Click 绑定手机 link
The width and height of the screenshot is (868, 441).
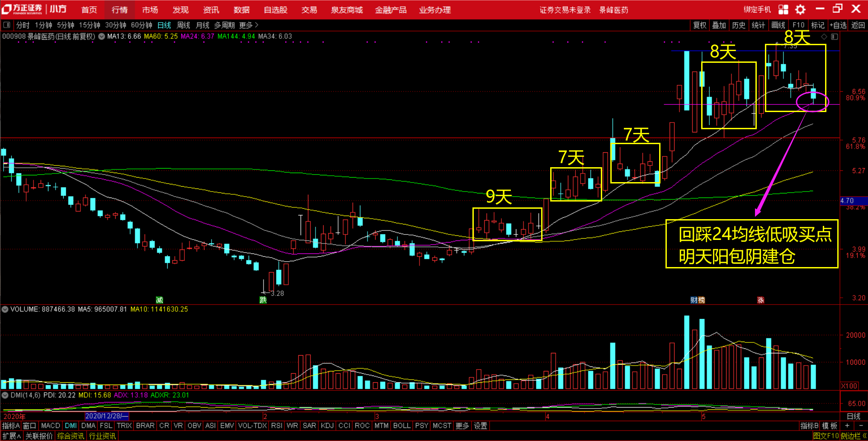[757, 9]
